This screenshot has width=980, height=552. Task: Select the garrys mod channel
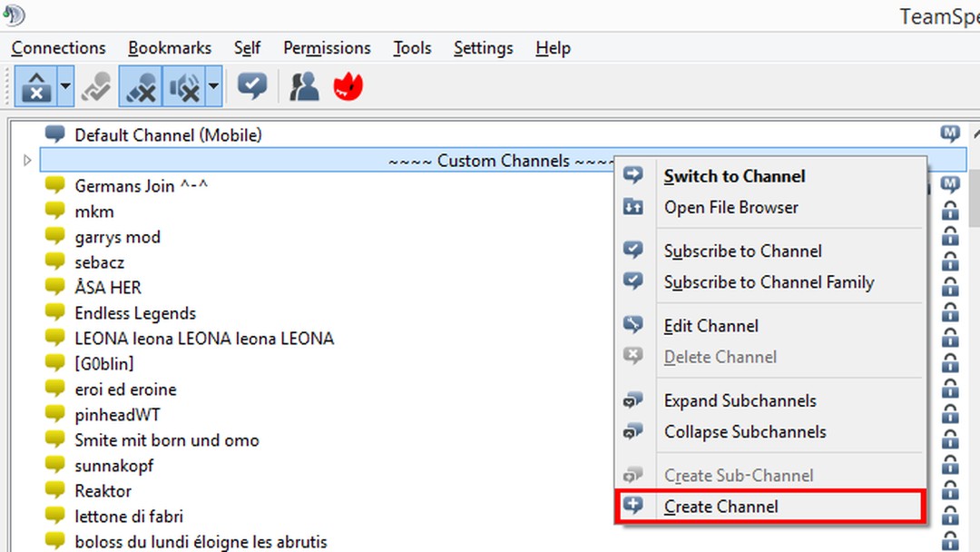click(117, 236)
